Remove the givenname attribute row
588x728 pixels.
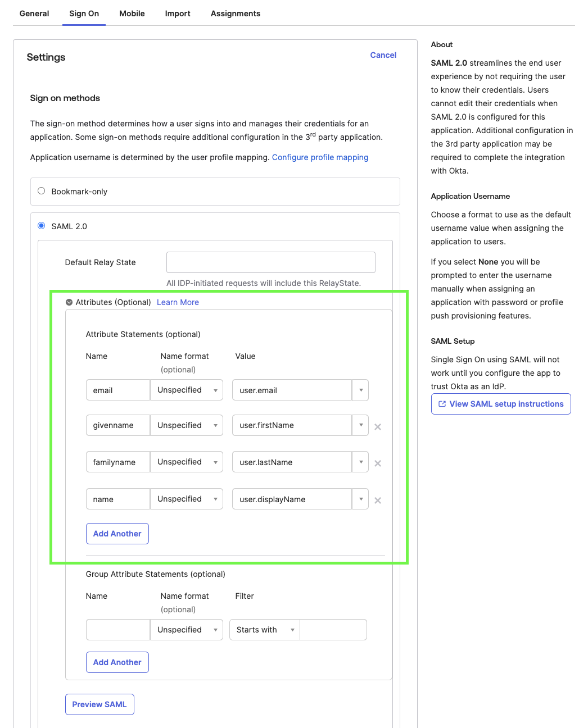click(x=377, y=427)
